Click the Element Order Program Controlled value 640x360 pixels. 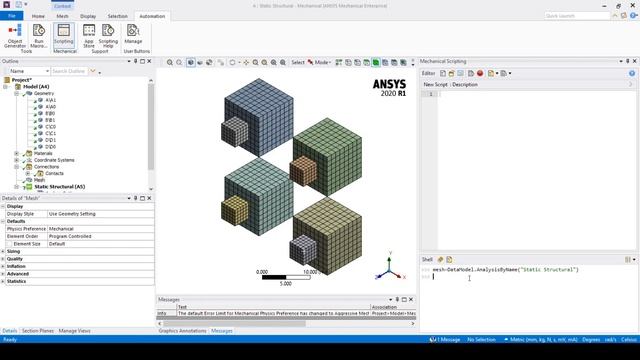click(x=101, y=236)
